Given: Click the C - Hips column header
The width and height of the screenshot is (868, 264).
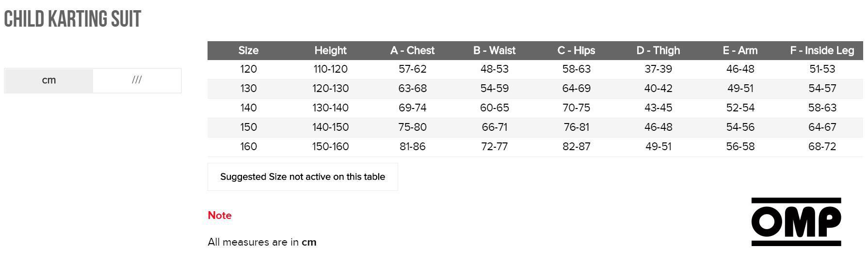Looking at the screenshot, I should pyautogui.click(x=576, y=50).
